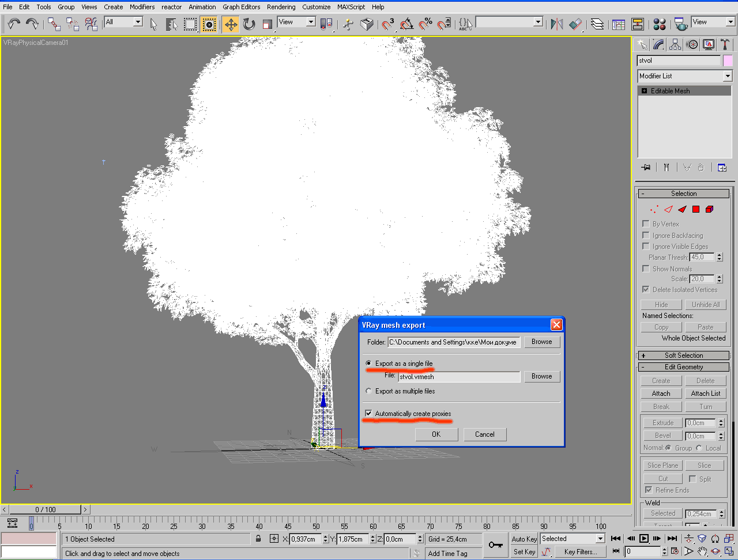Click the Undo arrow icon in toolbar
738x560 pixels.
coord(14,24)
